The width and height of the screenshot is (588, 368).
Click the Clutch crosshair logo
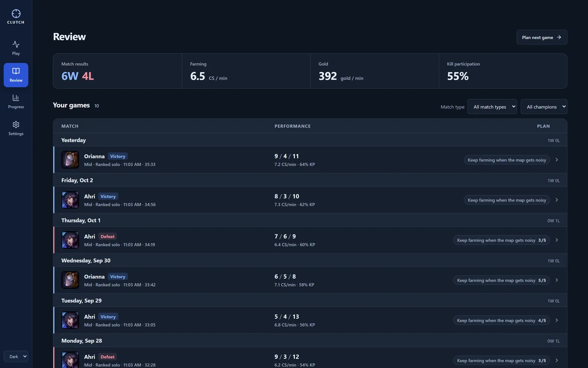coord(16,14)
